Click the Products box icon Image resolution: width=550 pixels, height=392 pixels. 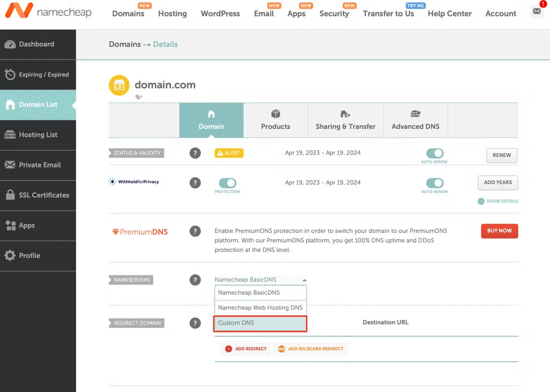pos(276,114)
